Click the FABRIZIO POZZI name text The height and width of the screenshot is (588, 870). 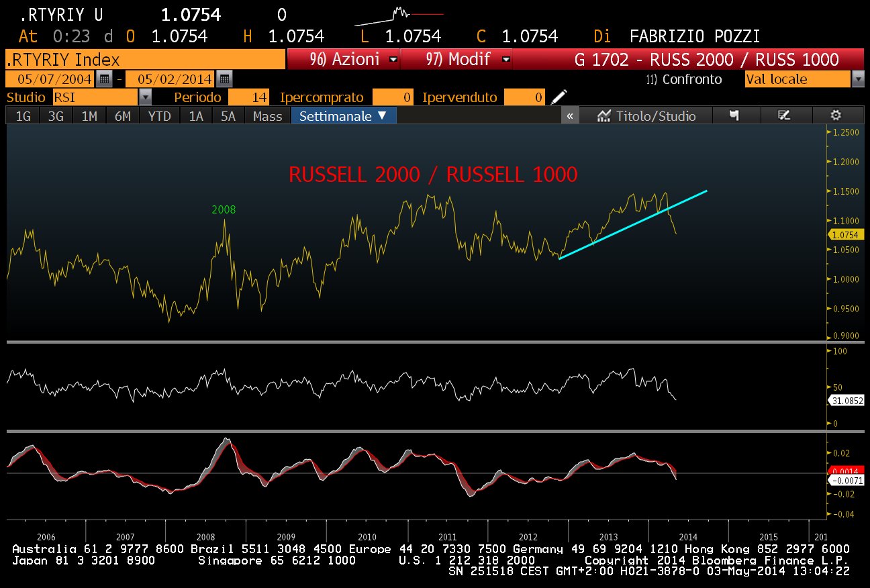tap(695, 36)
